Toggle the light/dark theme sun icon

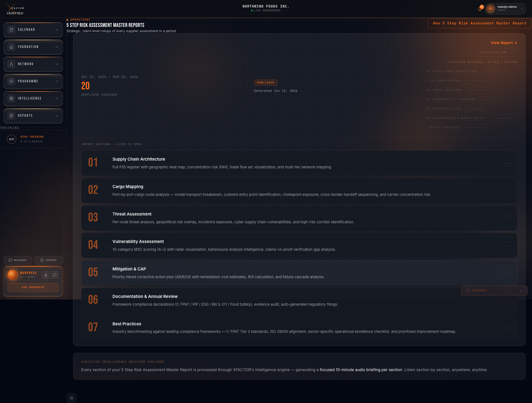tap(71, 398)
